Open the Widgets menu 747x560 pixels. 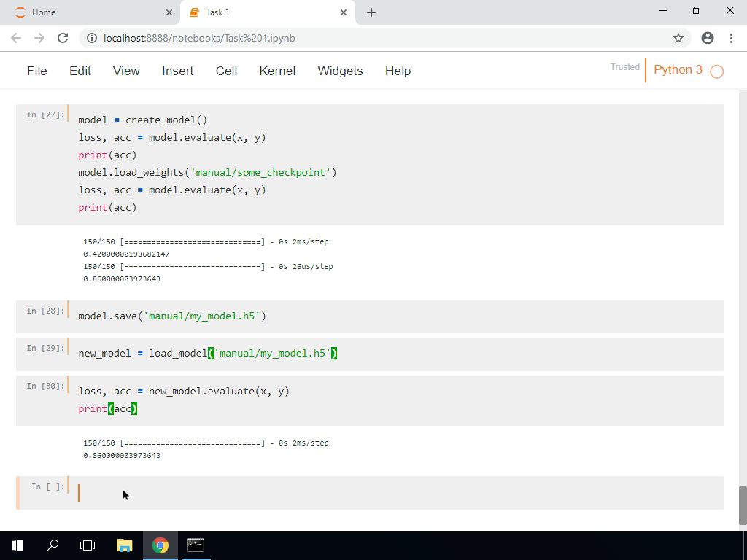click(x=340, y=71)
